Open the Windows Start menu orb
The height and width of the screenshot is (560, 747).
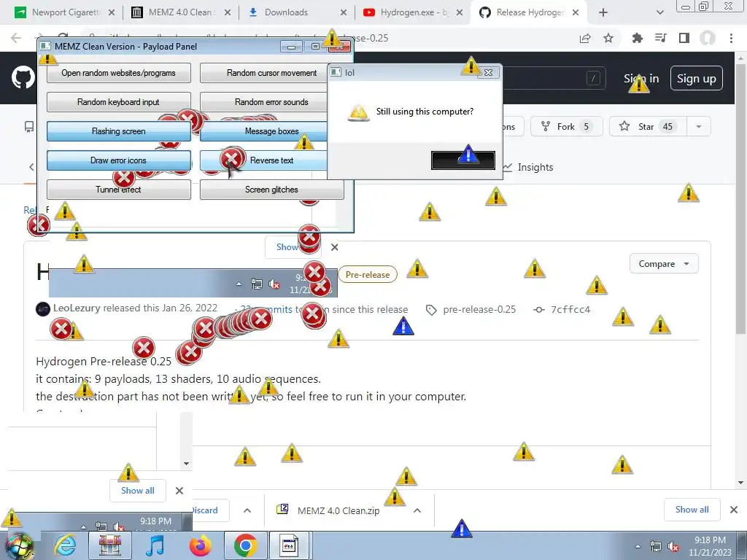coord(19,545)
